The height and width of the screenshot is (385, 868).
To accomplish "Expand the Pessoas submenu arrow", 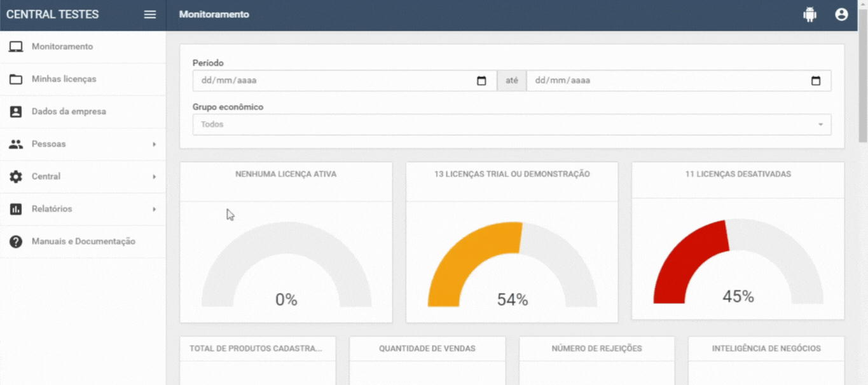I will (154, 144).
